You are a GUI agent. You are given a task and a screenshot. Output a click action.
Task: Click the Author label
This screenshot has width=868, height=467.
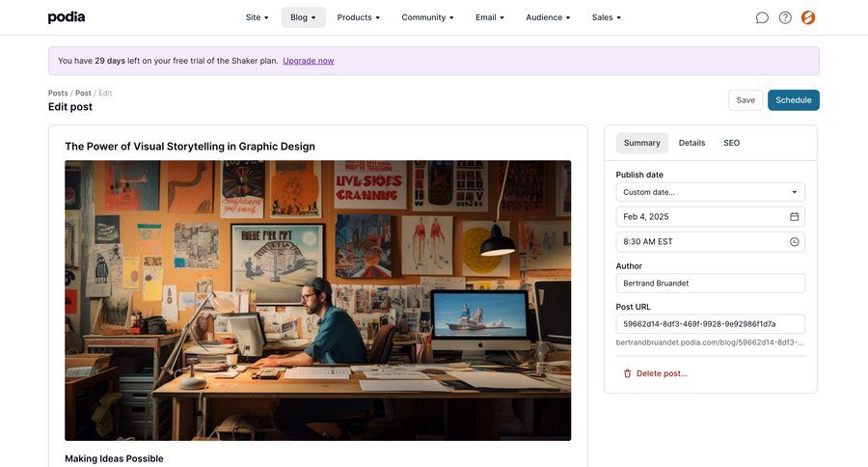pyautogui.click(x=629, y=266)
